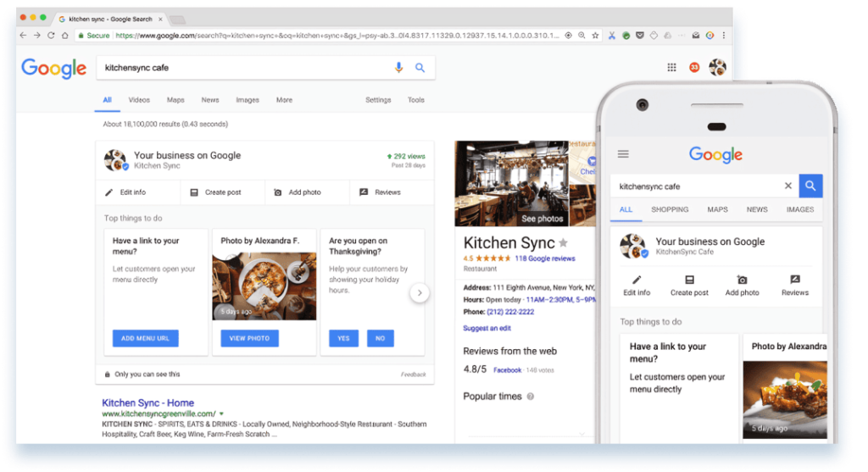Select the MAPS tab on phone

click(717, 209)
